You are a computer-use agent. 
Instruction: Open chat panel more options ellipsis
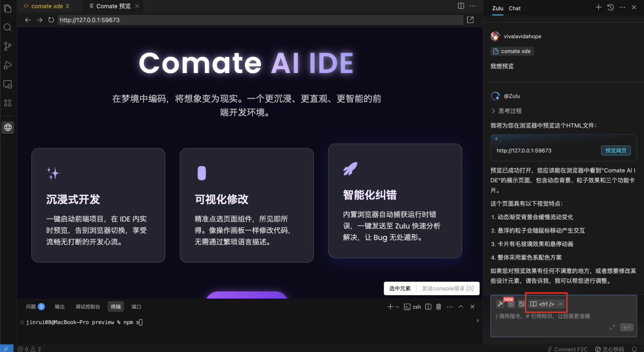622,7
